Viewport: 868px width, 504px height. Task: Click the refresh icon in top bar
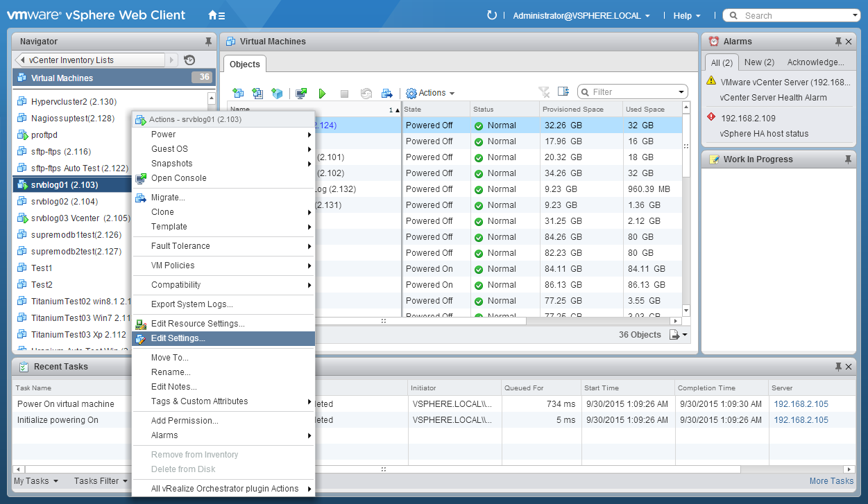pyautogui.click(x=492, y=15)
